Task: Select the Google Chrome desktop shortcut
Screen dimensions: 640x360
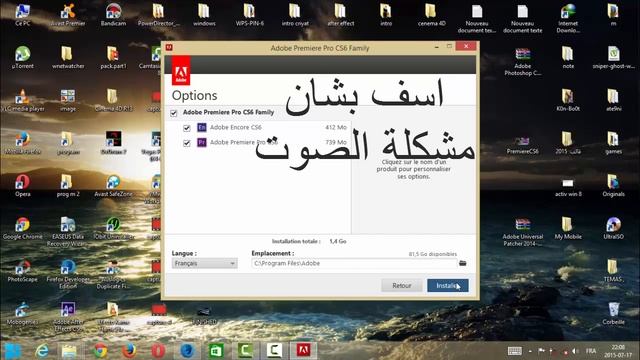Action: (x=22, y=228)
